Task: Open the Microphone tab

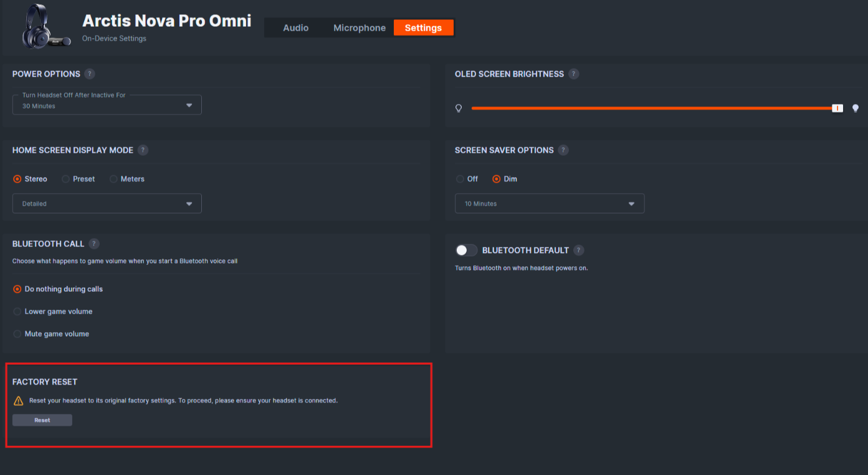Action: pyautogui.click(x=360, y=27)
